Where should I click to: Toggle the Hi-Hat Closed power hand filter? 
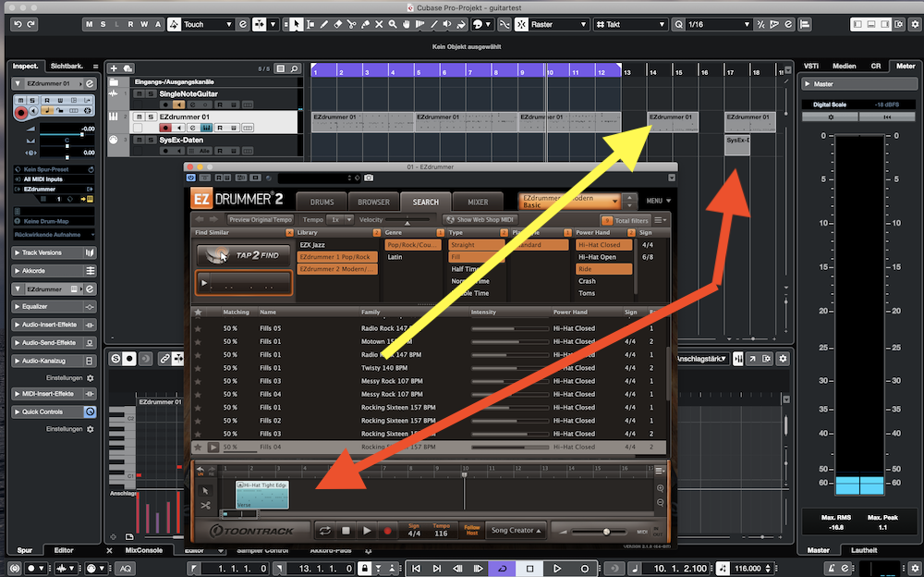pyautogui.click(x=603, y=245)
